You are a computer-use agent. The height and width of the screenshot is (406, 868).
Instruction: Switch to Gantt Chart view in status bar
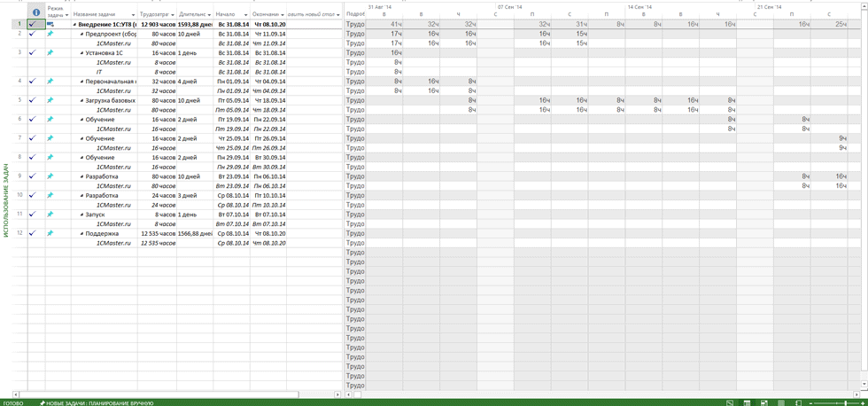[730, 402]
